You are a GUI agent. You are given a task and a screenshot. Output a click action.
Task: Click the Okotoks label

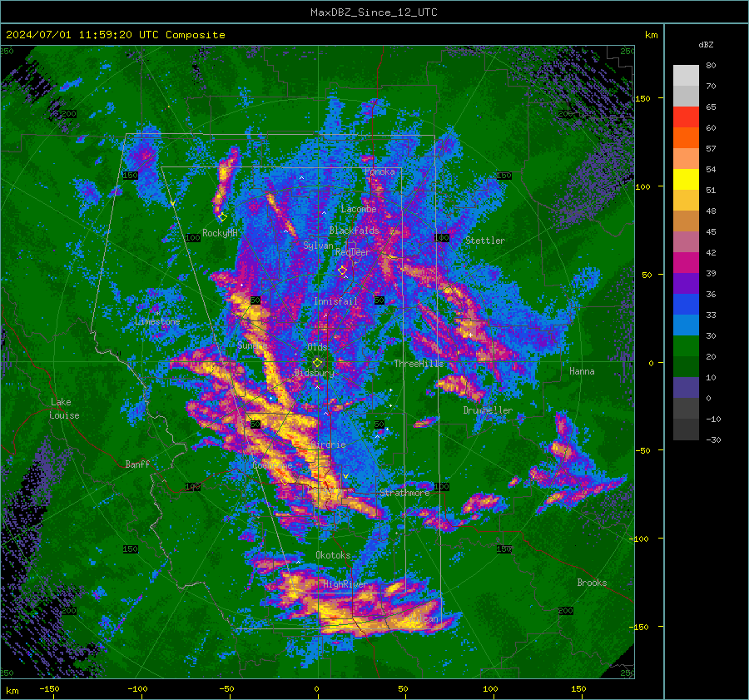pos(333,555)
